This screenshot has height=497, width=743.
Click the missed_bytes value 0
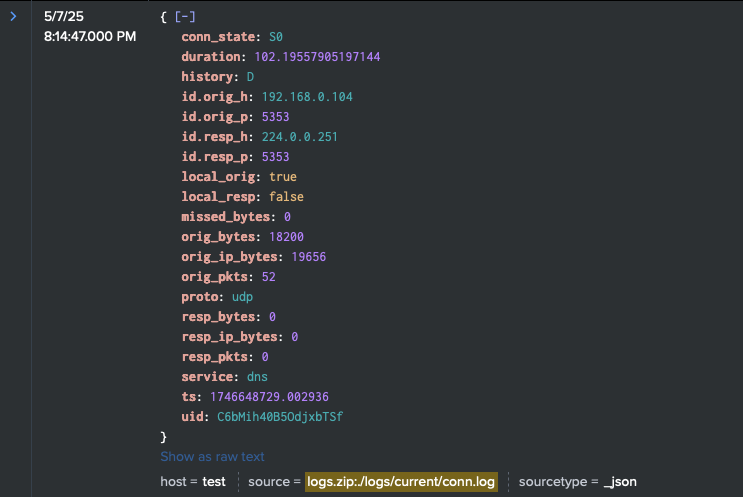point(287,217)
